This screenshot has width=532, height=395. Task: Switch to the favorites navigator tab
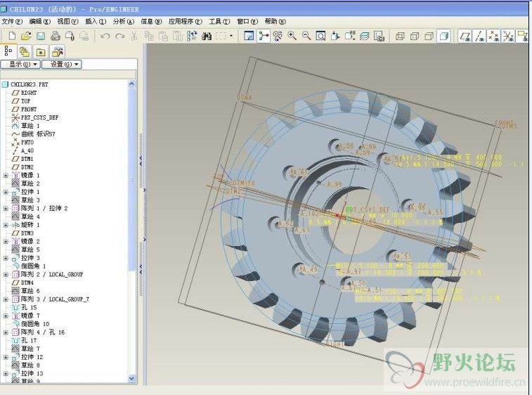pyautogui.click(x=41, y=52)
